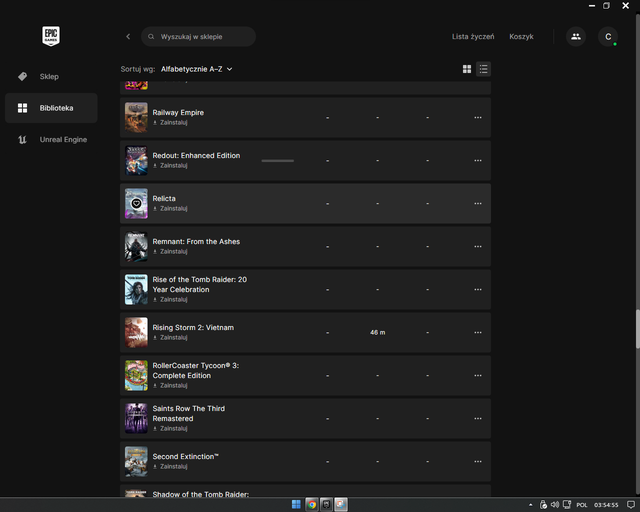
Task: Open the volume control in tray
Action: click(x=554, y=505)
